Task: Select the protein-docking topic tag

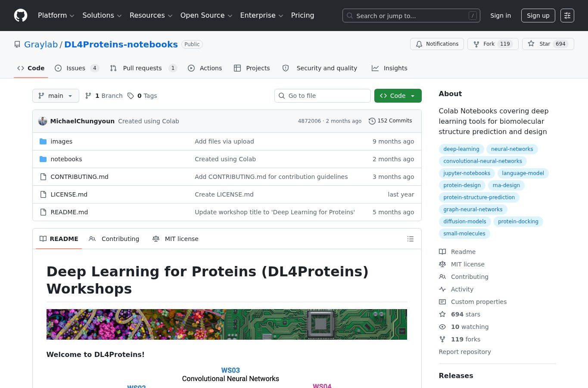Action: tap(518, 222)
